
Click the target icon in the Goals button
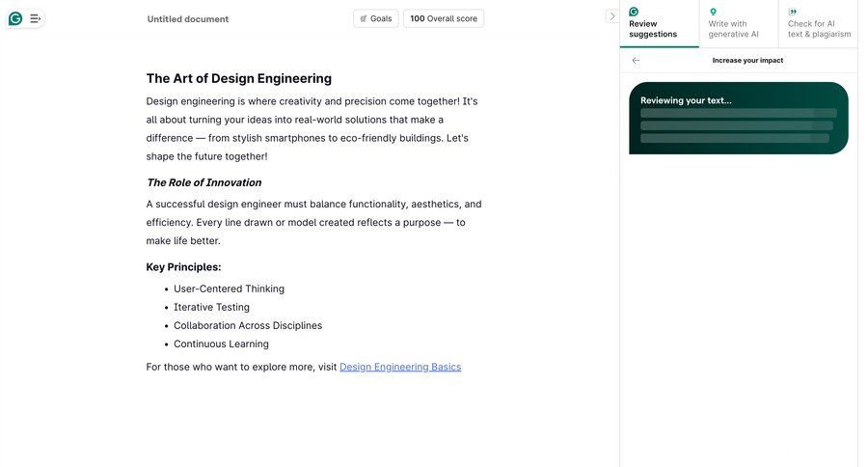click(x=364, y=19)
